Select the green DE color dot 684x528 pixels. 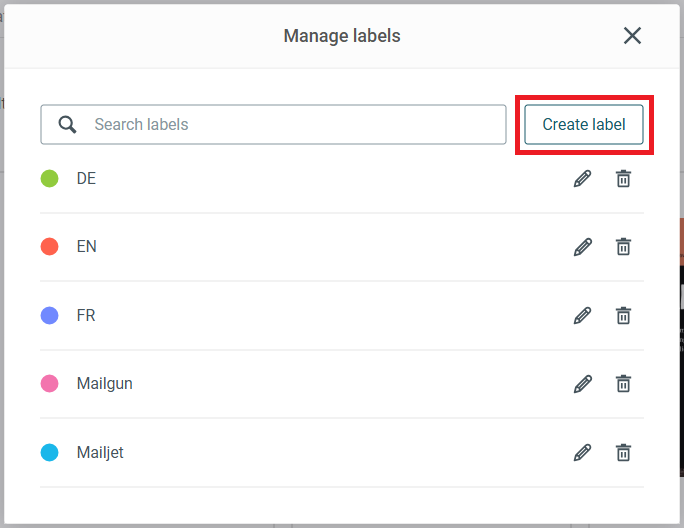click(x=49, y=178)
